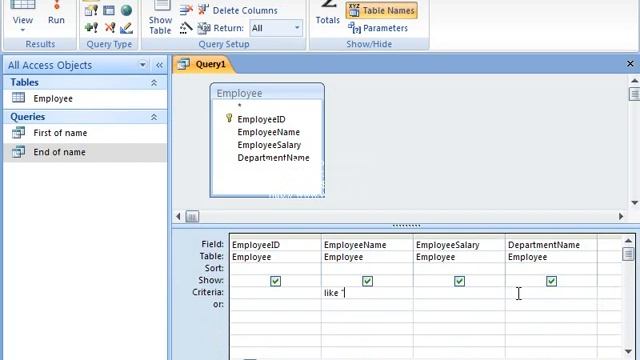Switch to the Query1 tab
Image resolution: width=640 pixels, height=360 pixels.
click(x=204, y=64)
